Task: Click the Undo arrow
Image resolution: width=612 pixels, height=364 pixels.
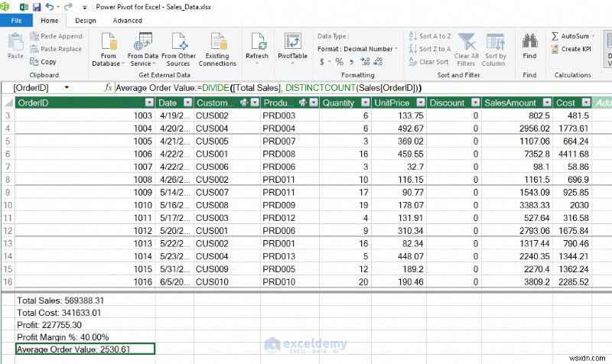Action: (x=50, y=7)
